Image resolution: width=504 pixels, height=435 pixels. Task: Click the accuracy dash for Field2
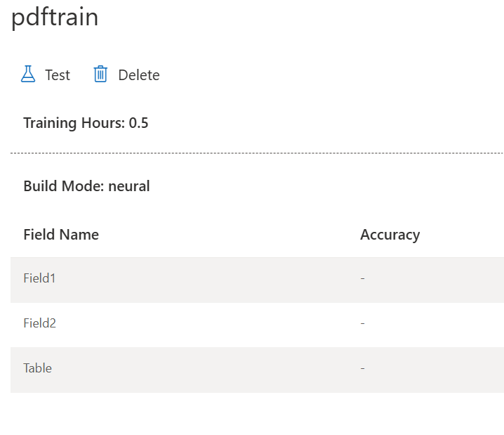coord(363,323)
